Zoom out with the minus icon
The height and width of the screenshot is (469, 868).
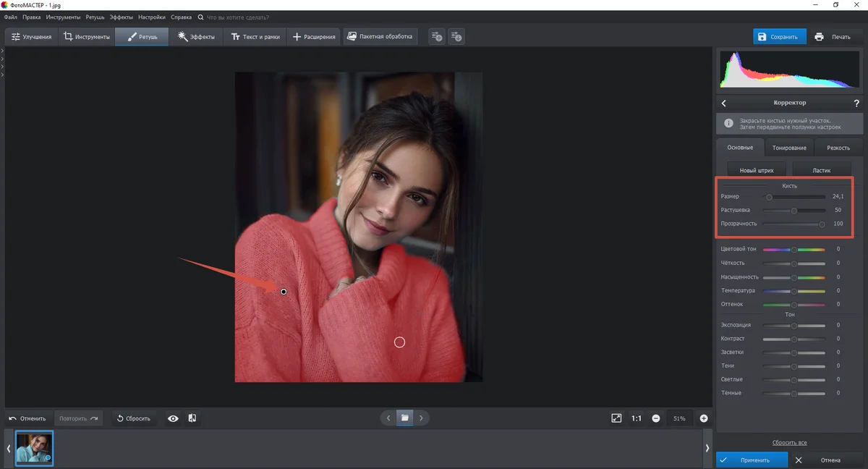[x=655, y=418]
